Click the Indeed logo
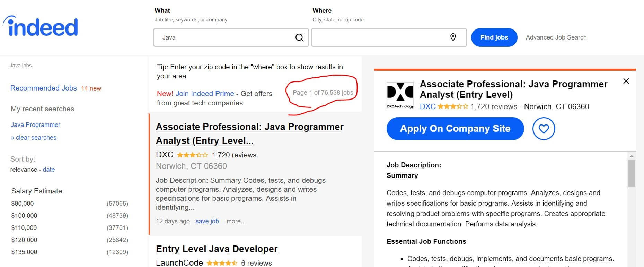Image resolution: width=644 pixels, height=267 pixels. coord(41,27)
